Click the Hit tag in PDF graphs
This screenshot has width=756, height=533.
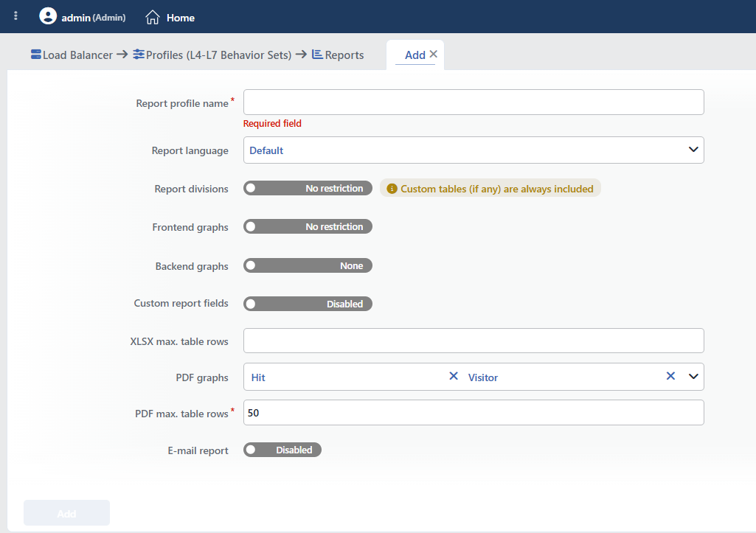coord(258,377)
